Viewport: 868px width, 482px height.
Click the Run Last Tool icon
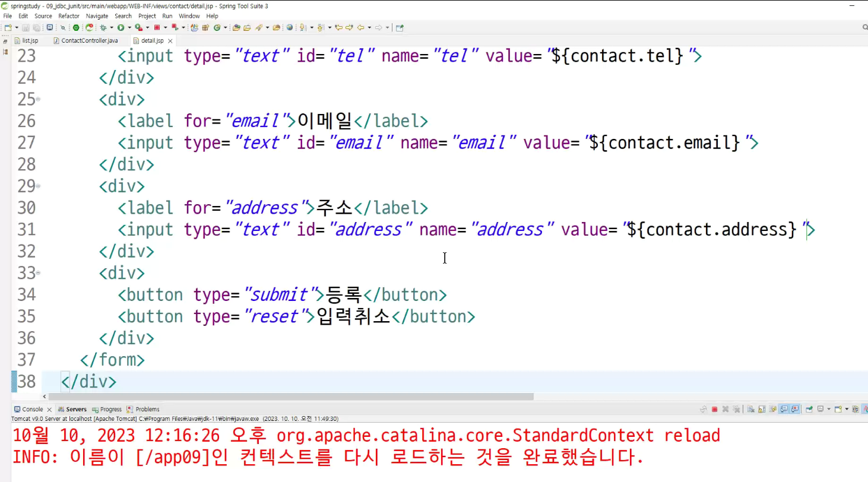(139, 27)
